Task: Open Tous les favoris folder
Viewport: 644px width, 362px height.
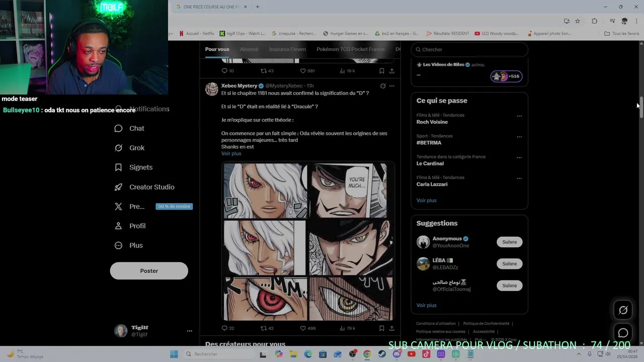Action: 621,34
